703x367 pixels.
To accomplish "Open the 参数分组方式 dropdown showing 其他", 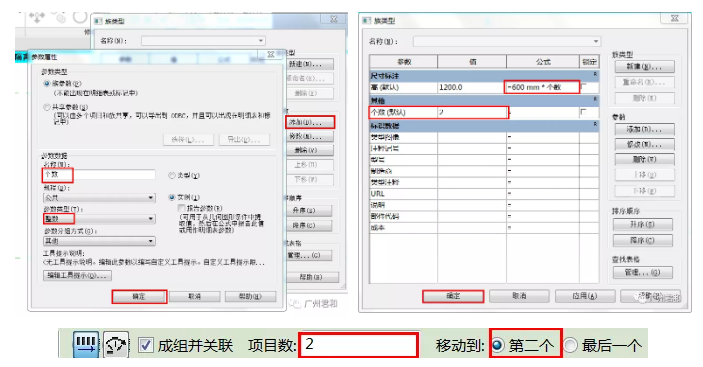I will 99,241.
